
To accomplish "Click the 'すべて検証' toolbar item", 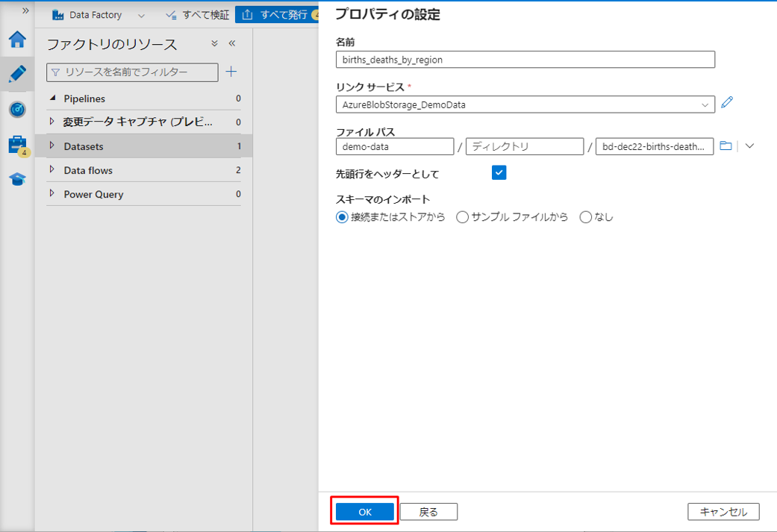I will (197, 15).
